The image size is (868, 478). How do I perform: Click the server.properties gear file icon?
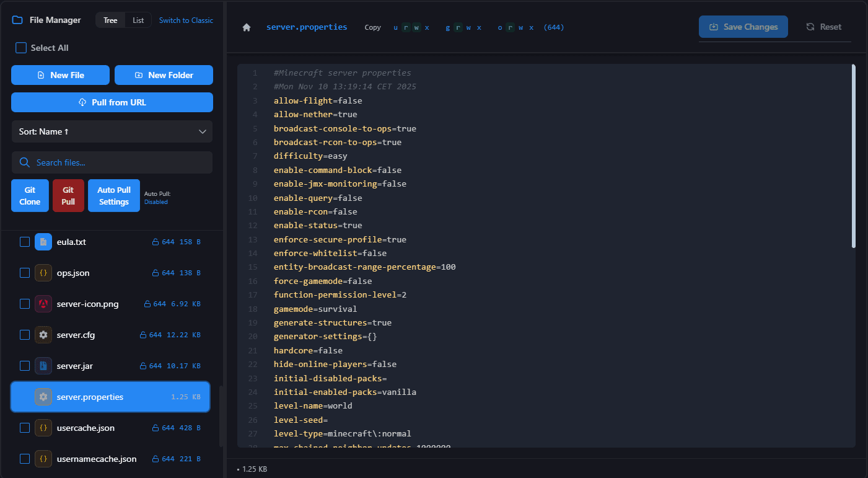tap(43, 397)
